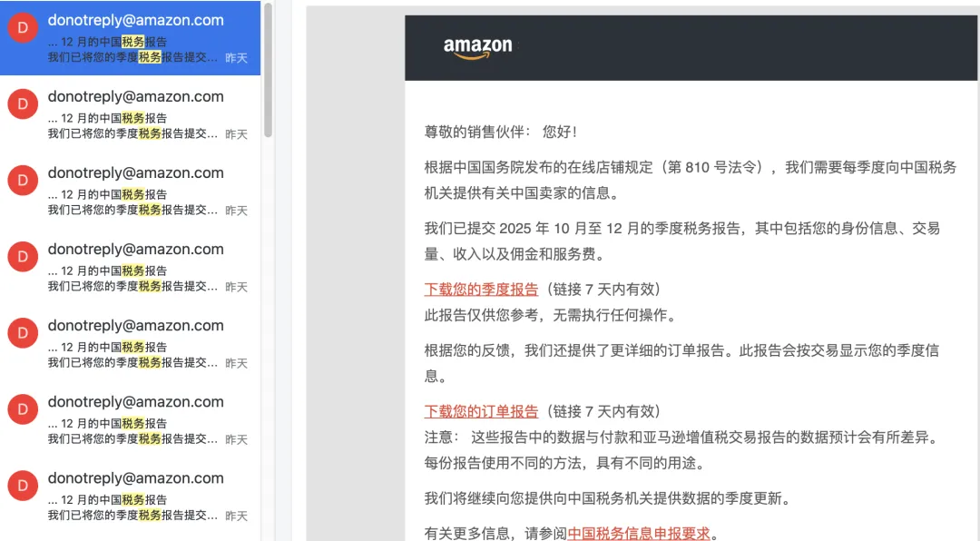Click 下载您的订单报告 link
This screenshot has width=980, height=541.
(x=481, y=411)
